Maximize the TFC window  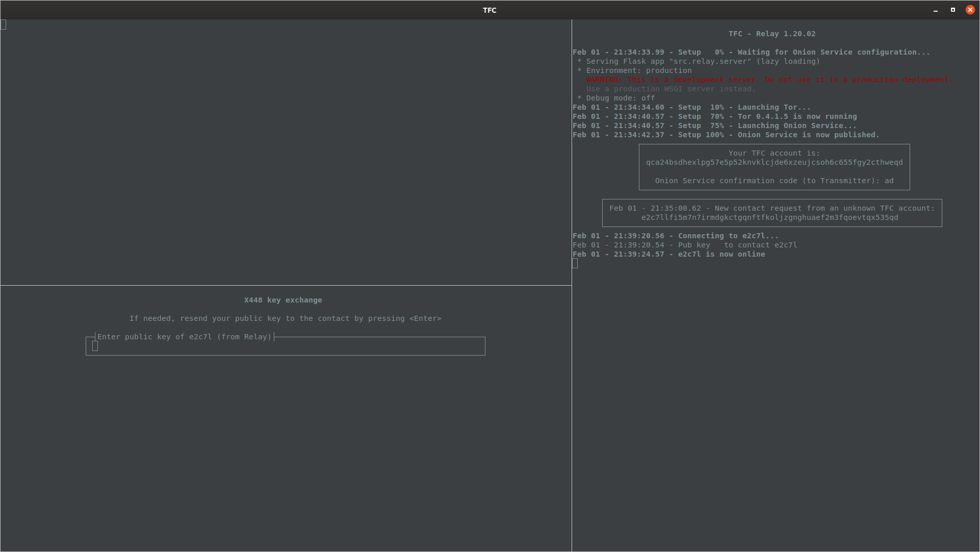coord(952,10)
